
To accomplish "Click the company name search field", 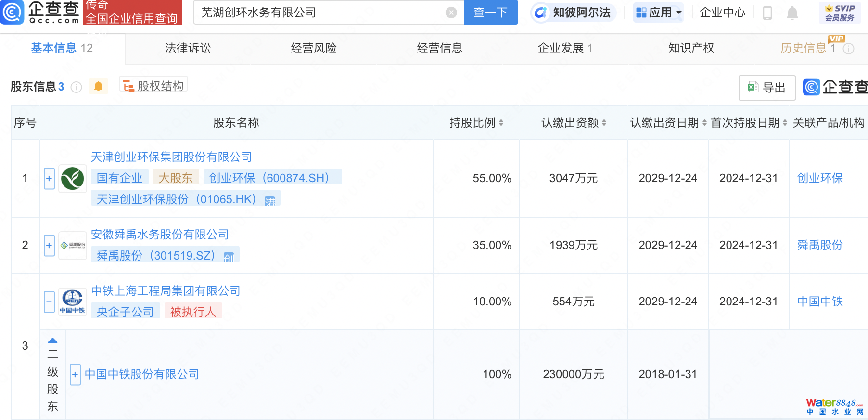I will coord(320,13).
